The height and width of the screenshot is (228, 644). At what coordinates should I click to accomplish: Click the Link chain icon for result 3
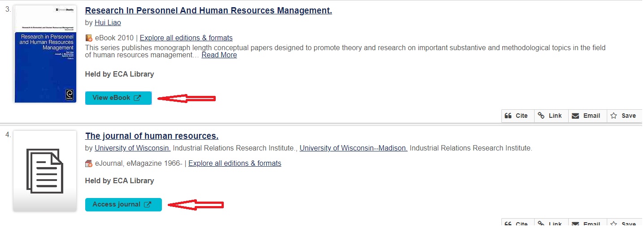coord(541,116)
